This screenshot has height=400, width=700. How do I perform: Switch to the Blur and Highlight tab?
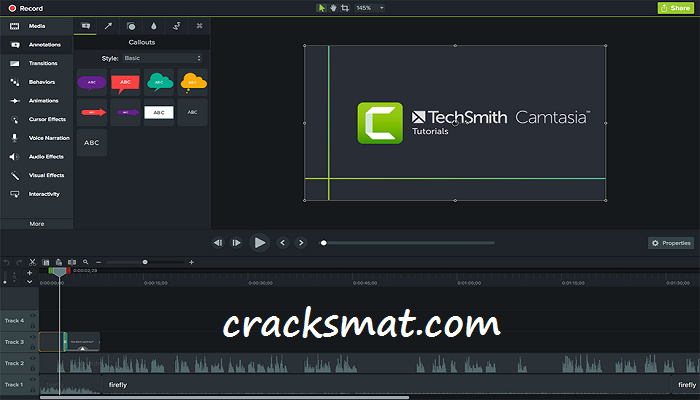(154, 26)
